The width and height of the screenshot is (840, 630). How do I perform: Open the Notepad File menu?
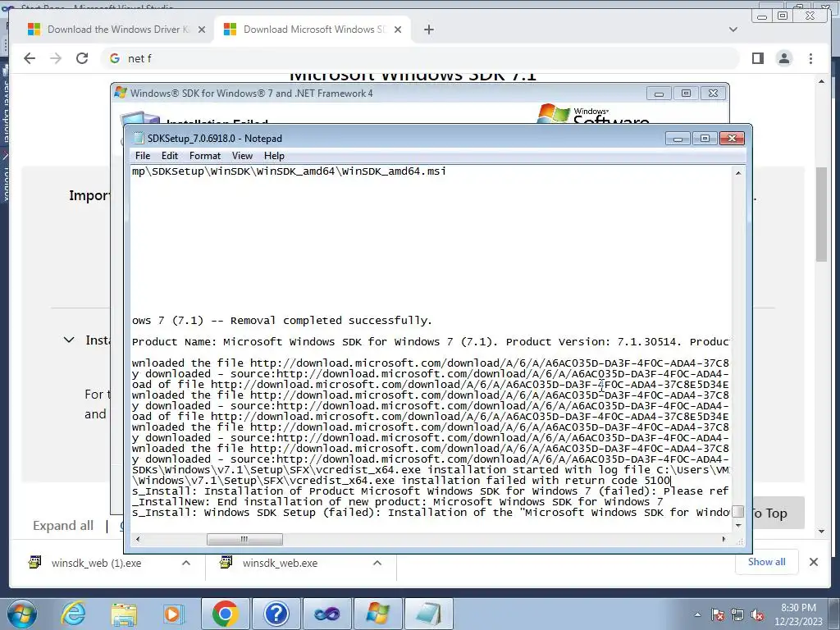pyautogui.click(x=143, y=156)
